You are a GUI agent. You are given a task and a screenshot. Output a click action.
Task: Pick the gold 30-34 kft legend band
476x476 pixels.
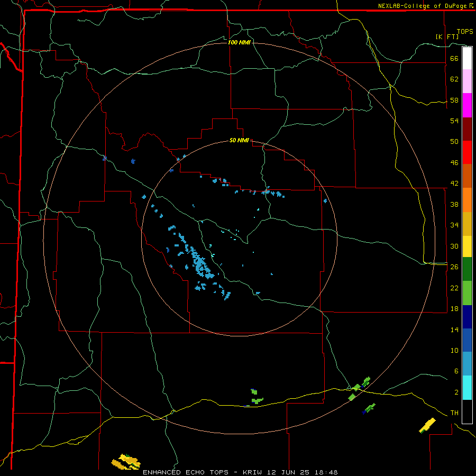point(467,224)
